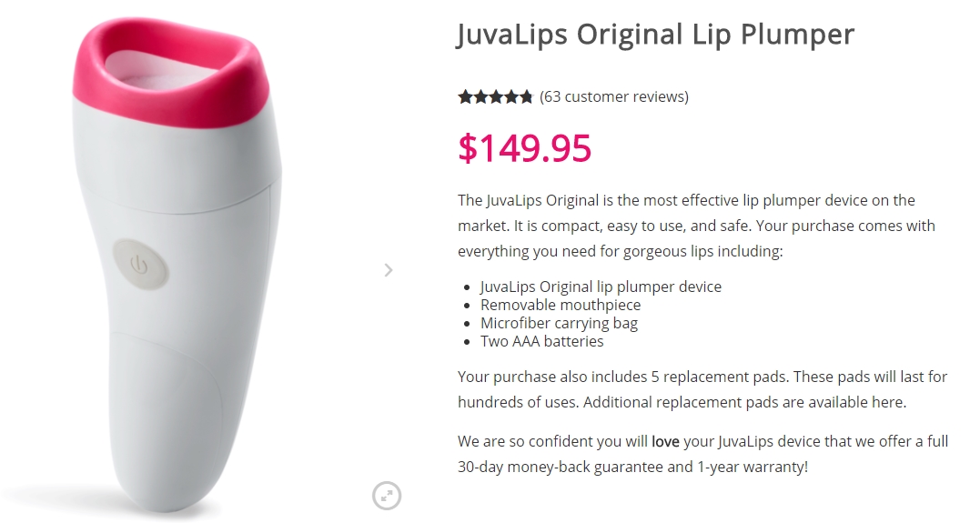Open the fullscreen image zoom icon

click(387, 496)
